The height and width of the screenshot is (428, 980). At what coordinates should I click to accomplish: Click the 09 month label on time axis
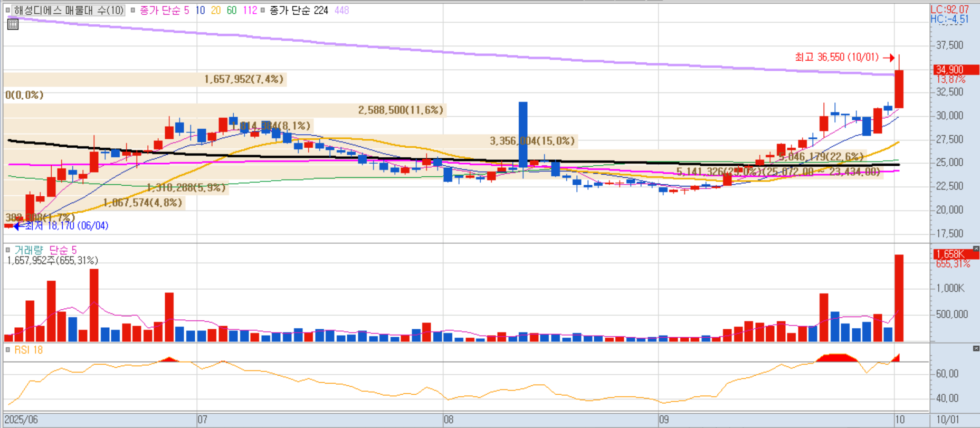[x=664, y=420]
